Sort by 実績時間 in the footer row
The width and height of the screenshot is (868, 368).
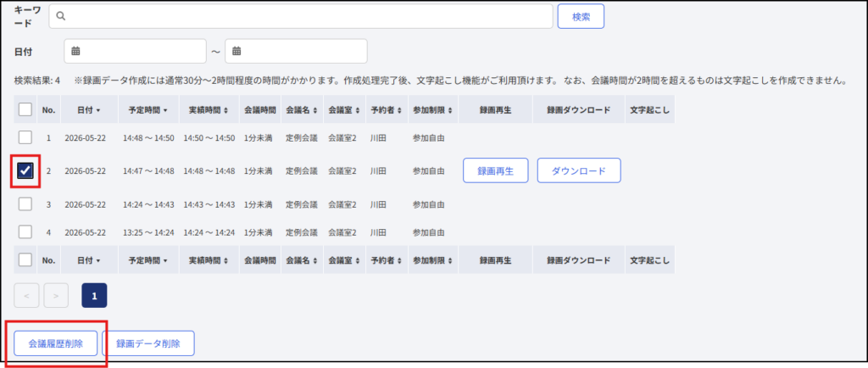click(209, 259)
